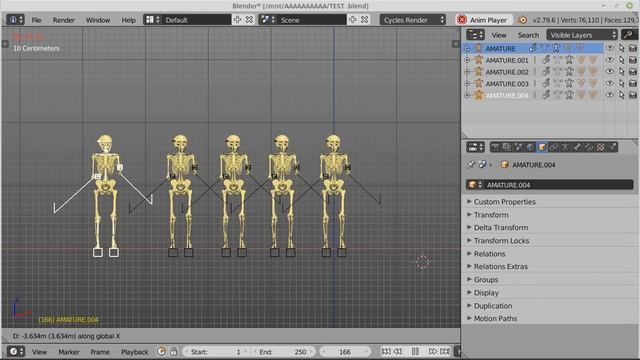
Task: Open the File menu
Action: (x=36, y=20)
